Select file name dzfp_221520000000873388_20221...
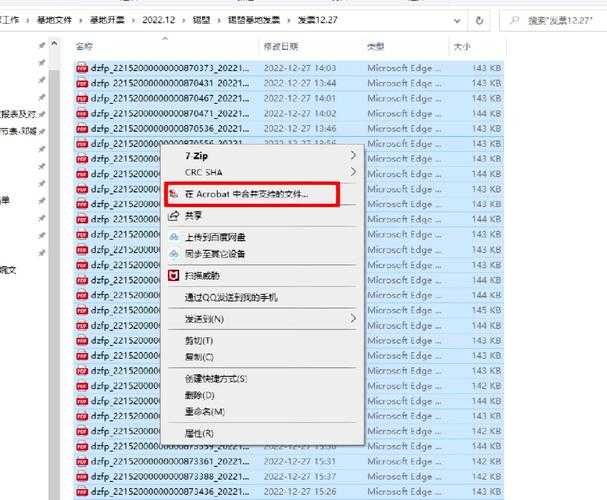Viewport: 607px width, 500px height. (x=170, y=477)
